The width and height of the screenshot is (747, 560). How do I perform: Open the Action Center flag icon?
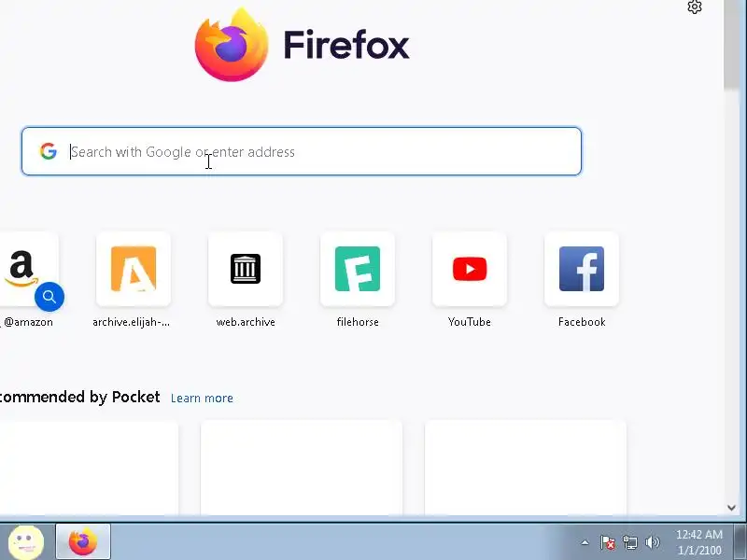[608, 542]
